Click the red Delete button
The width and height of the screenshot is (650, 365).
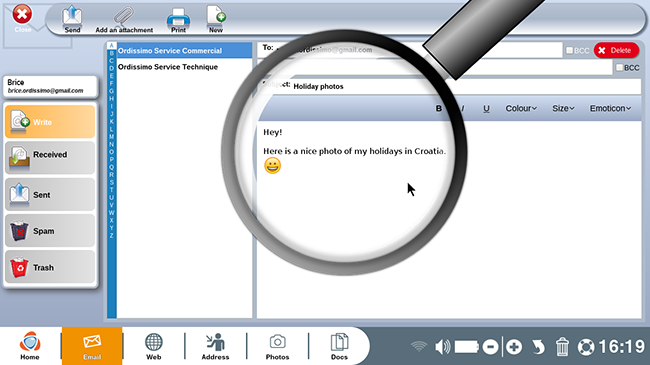click(x=616, y=50)
